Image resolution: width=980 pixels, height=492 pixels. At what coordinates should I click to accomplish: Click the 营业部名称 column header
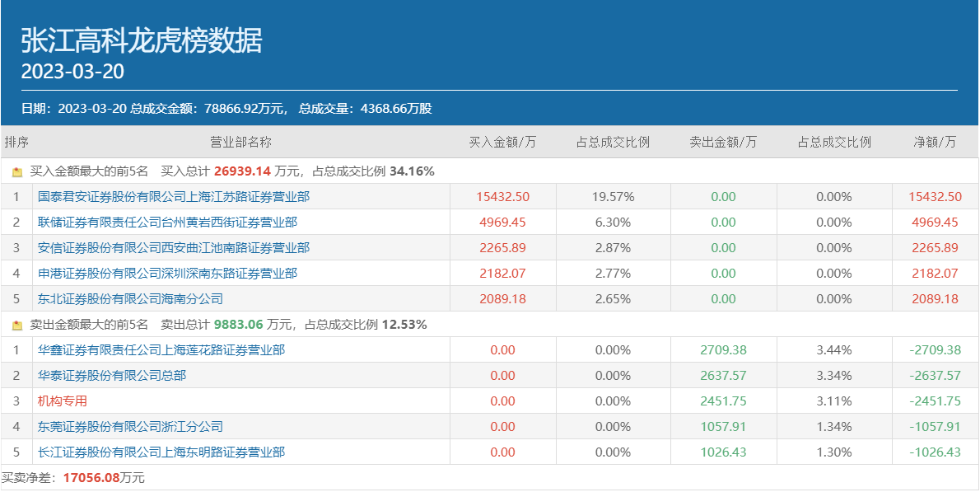pos(240,143)
